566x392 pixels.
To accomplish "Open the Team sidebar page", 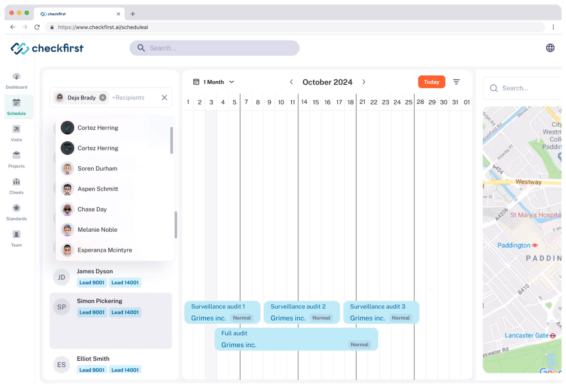I will (17, 239).
